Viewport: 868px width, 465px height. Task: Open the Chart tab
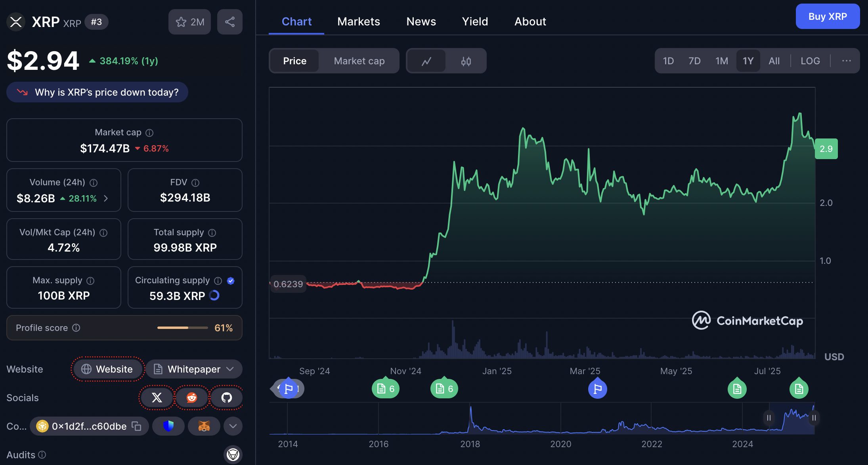[296, 21]
